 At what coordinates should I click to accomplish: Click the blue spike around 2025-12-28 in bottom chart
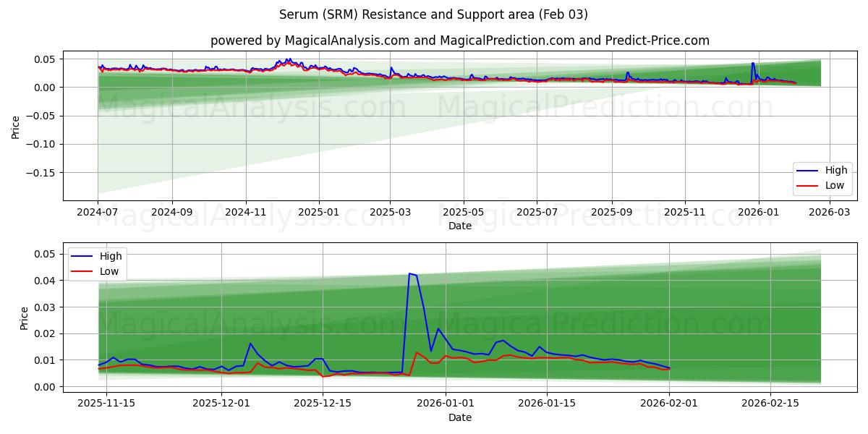411,275
